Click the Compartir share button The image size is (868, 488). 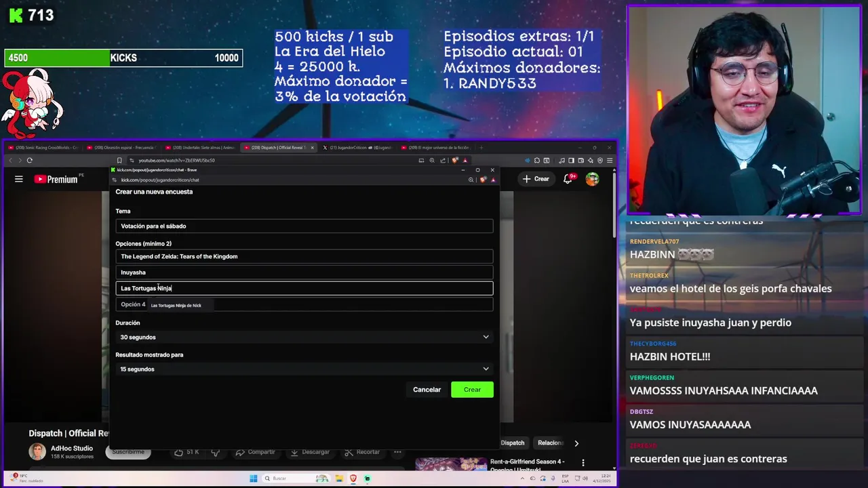255,452
